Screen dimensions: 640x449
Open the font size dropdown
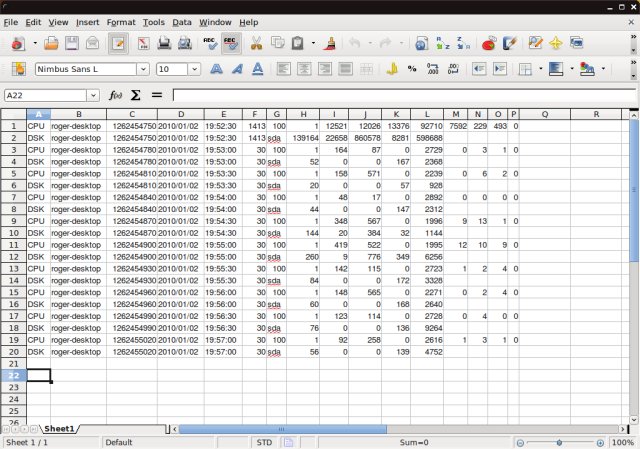[x=195, y=69]
